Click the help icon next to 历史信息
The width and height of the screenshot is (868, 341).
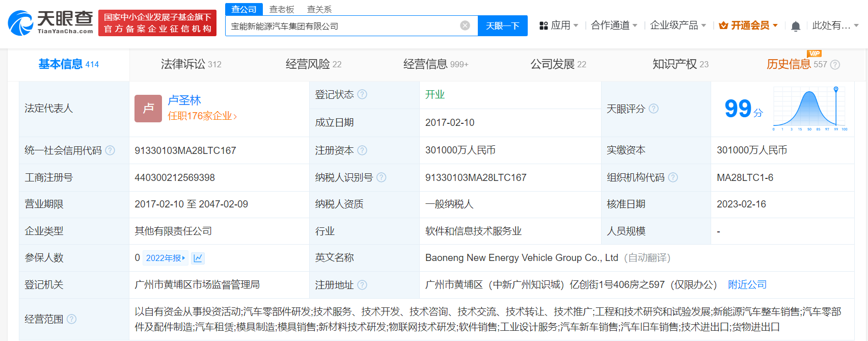click(x=835, y=65)
